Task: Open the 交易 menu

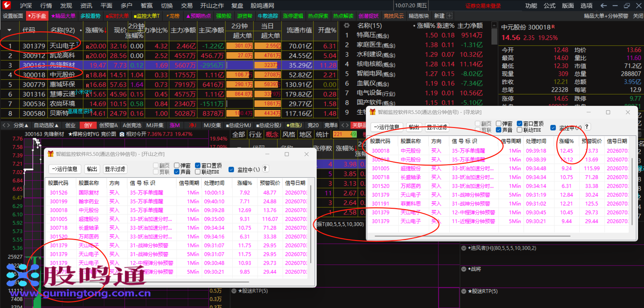Action: (187, 6)
